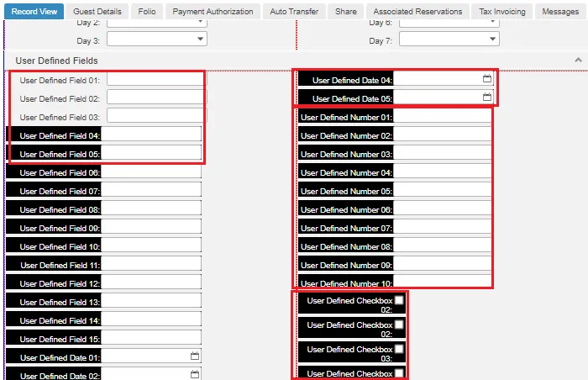Select the User Defined Field 03 input
Viewport: 588px width, 380px height.
click(x=156, y=116)
